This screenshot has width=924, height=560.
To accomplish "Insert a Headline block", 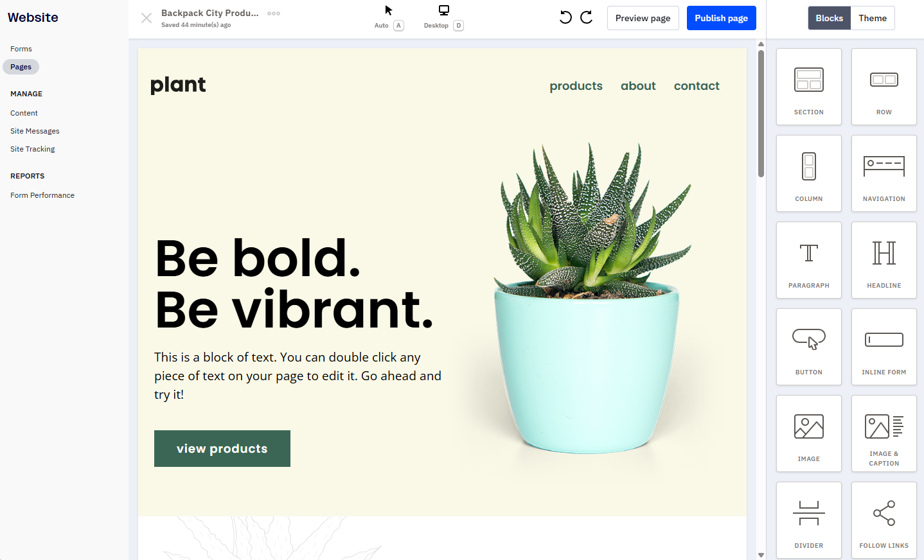I will click(884, 260).
